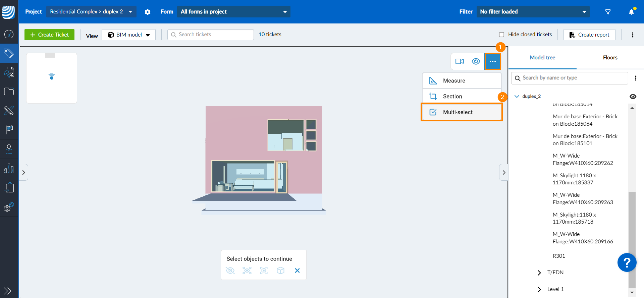Click the filter funnel icon
644x298 pixels.
point(608,12)
